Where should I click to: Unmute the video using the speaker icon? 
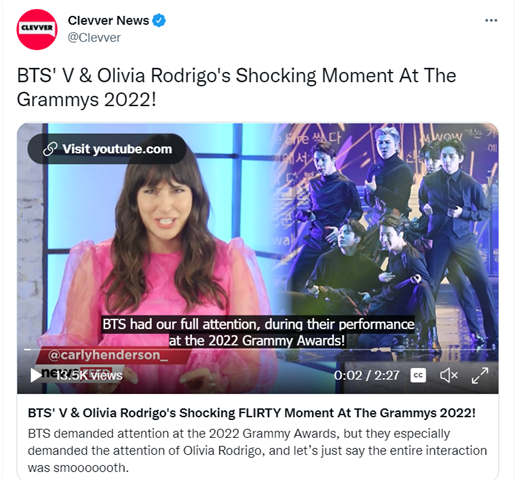[x=449, y=375]
